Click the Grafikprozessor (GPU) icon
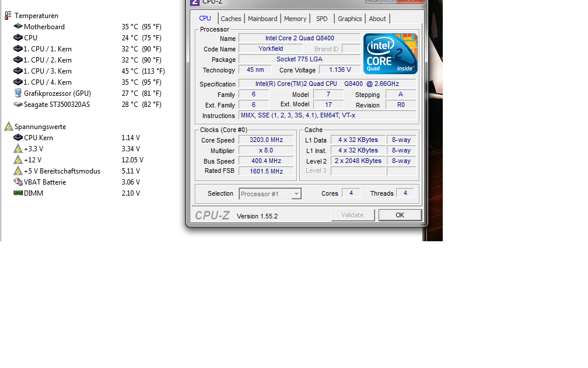588x368 pixels. (17, 93)
